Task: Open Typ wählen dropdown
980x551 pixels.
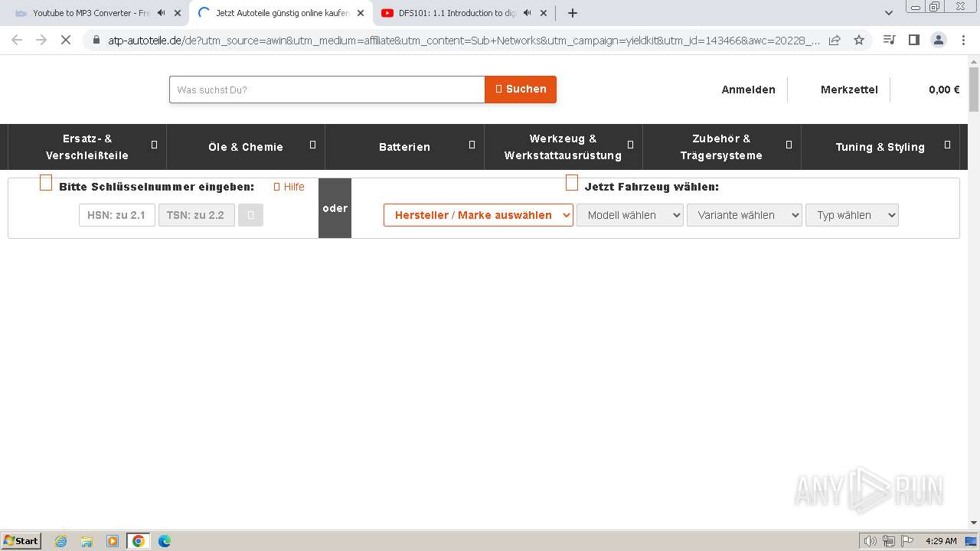Action: click(852, 215)
